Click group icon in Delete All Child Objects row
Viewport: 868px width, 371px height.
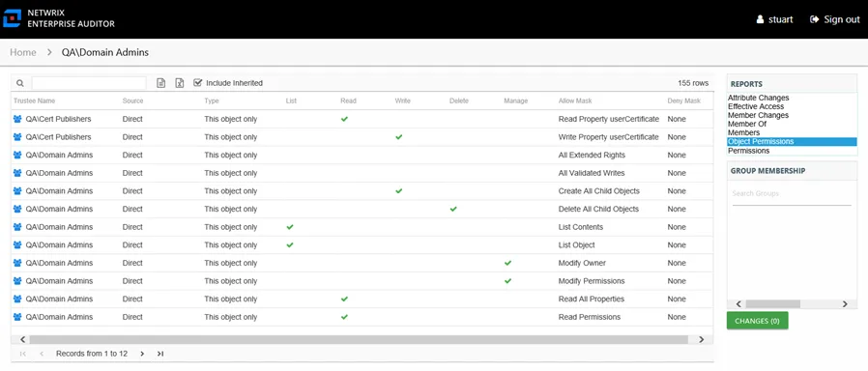(17, 209)
